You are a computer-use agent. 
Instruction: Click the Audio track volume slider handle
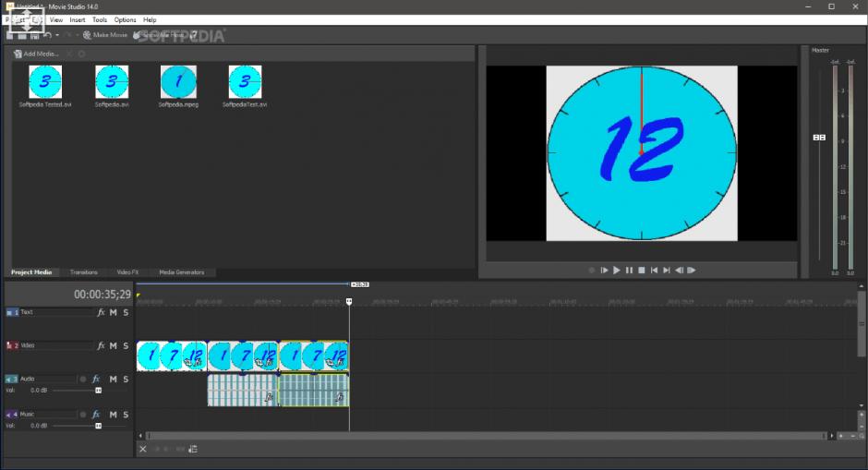pos(98,391)
